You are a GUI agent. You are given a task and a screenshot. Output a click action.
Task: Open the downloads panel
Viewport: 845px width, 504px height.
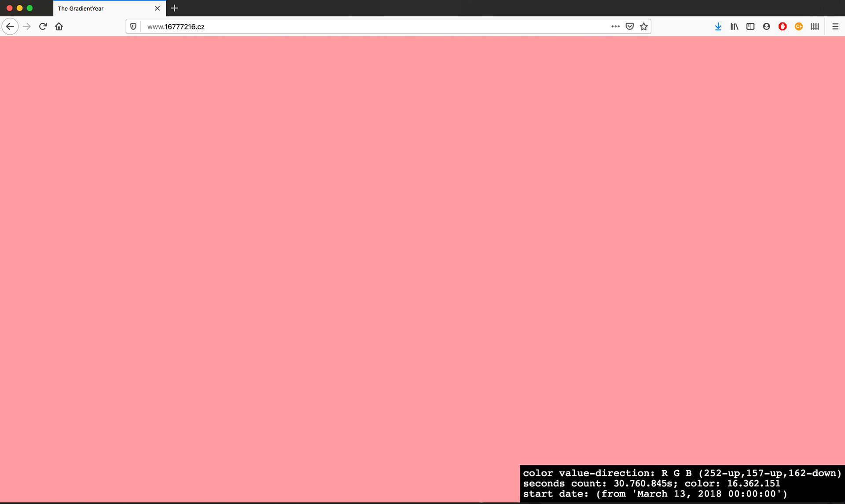click(x=718, y=26)
